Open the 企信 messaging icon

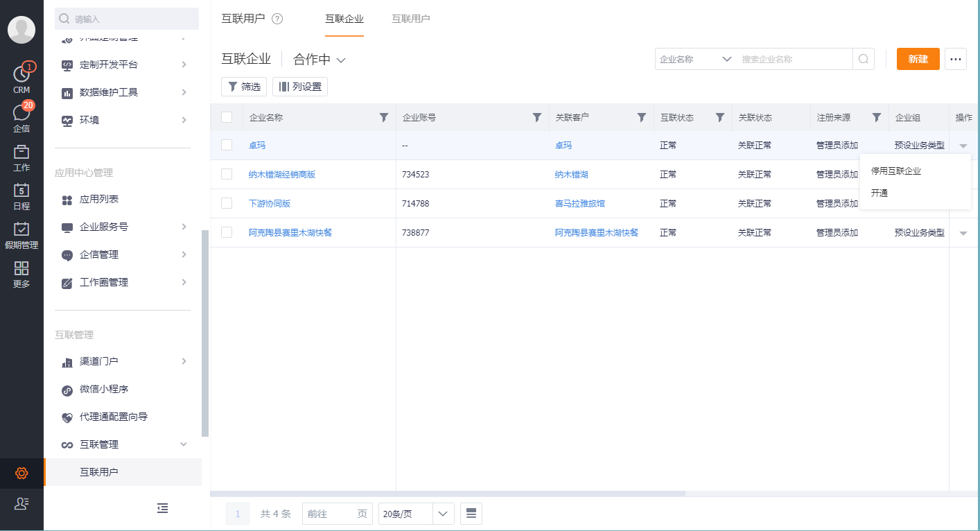coord(21,112)
